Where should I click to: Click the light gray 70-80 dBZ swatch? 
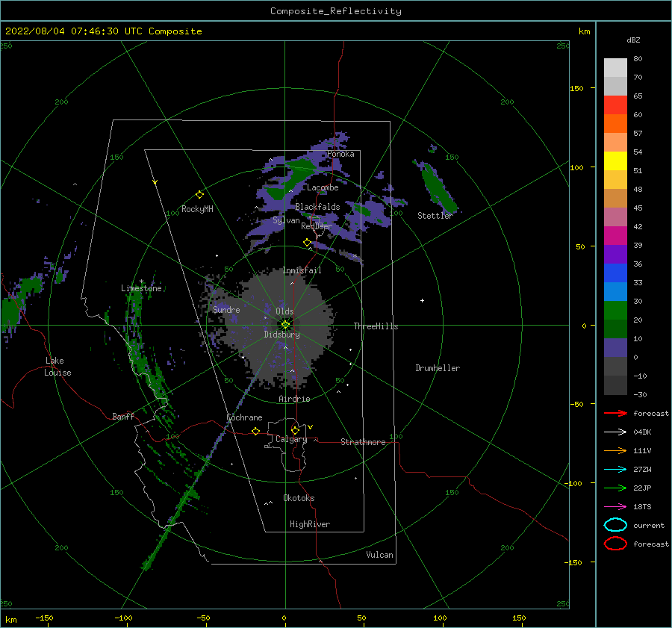tap(615, 68)
